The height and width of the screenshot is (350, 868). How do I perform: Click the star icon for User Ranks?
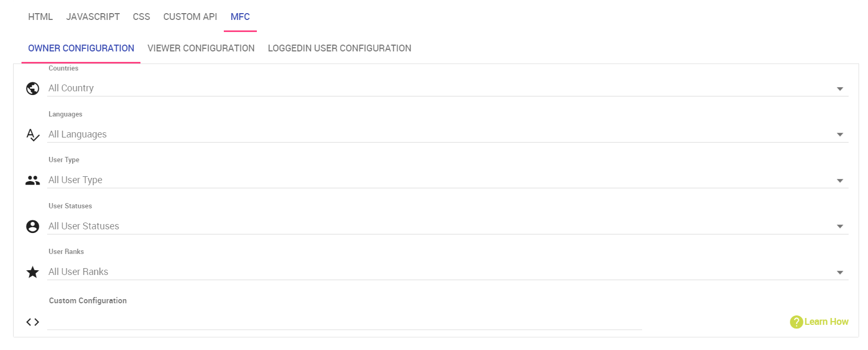[32, 272]
